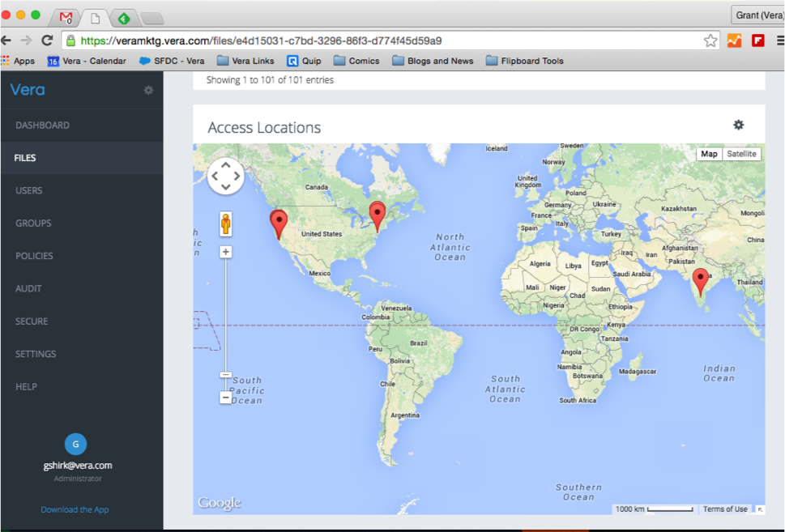The image size is (785, 532).
Task: Open the Chrome hamburger menu
Action: click(779, 40)
